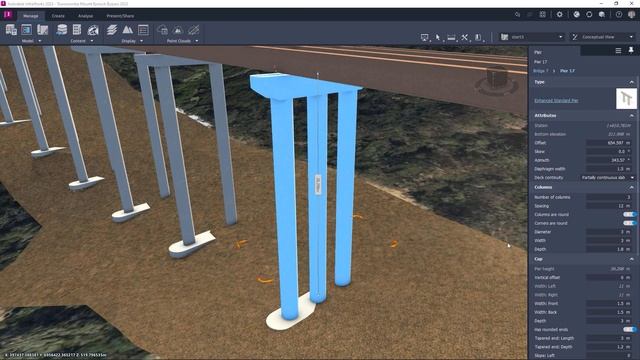This screenshot has height=360, width=640.
Task: Click the search icon in top bar
Action: pyautogui.click(x=517, y=14)
